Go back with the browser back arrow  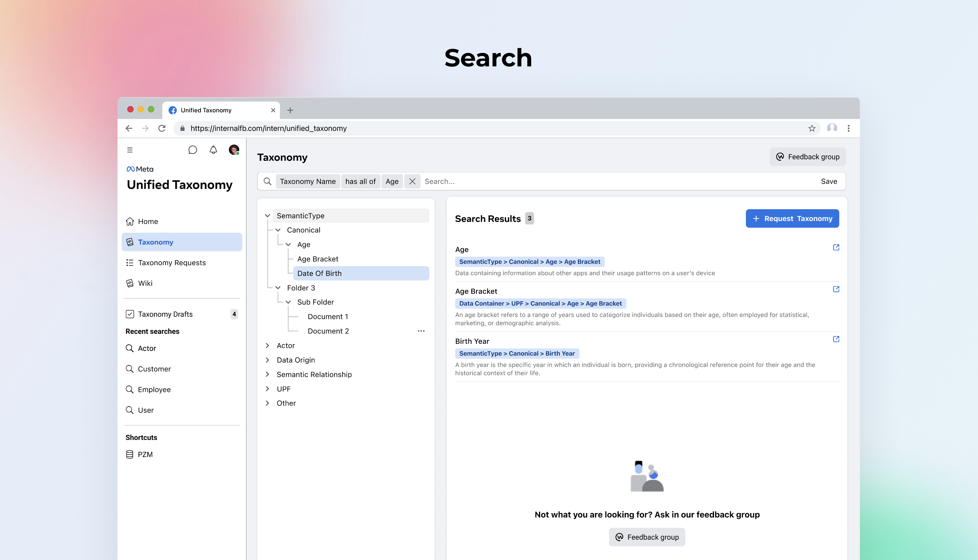[129, 128]
